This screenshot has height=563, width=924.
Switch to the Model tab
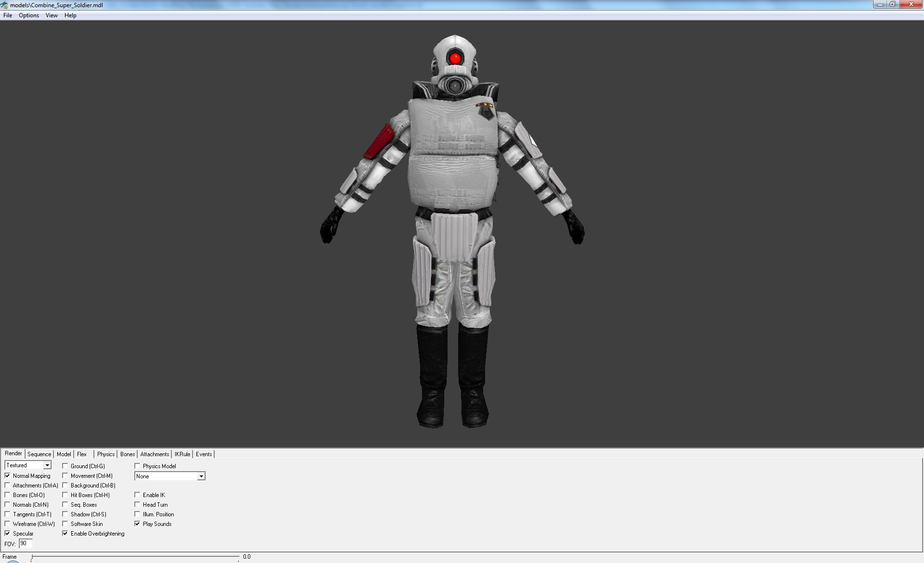pos(64,454)
